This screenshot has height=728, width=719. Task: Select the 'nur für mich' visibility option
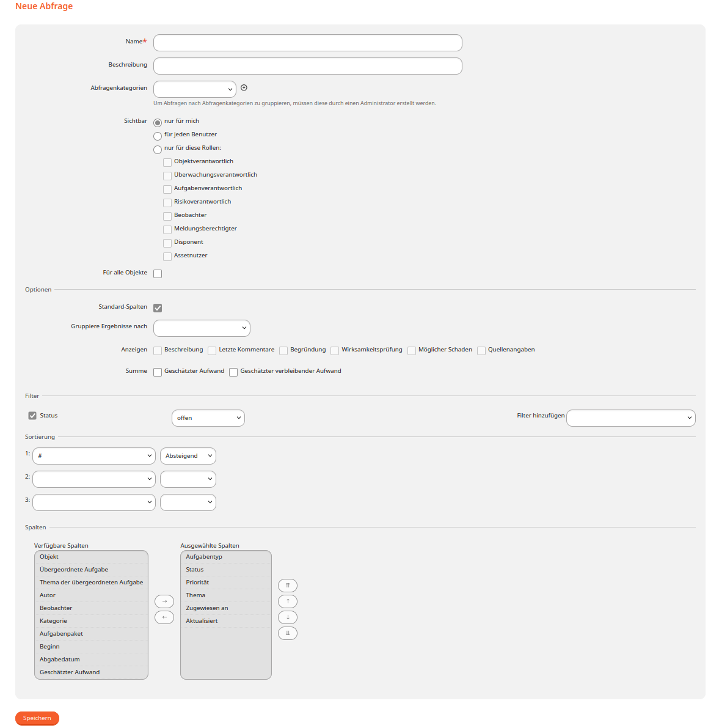pos(158,123)
